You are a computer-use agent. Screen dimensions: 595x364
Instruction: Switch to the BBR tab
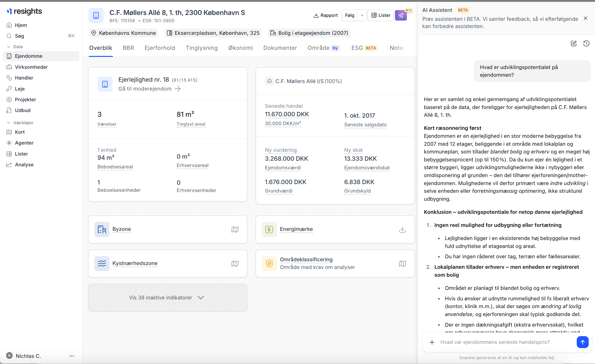(x=128, y=48)
